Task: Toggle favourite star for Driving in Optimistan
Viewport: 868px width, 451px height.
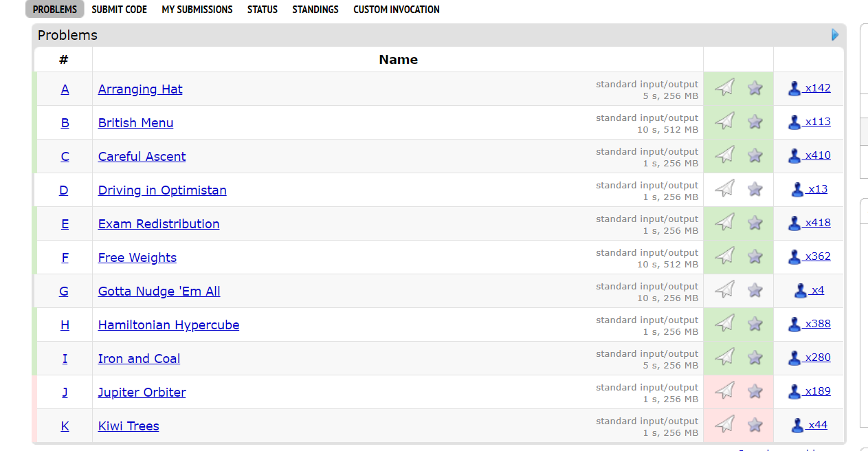Action: 755,189
